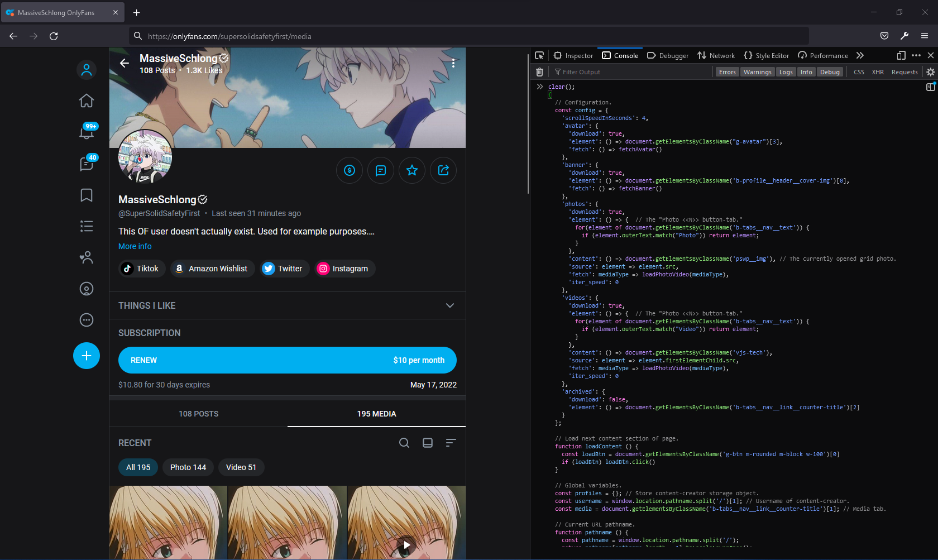The image size is (938, 560).
Task: Click the browser URL address bar
Action: click(x=469, y=36)
